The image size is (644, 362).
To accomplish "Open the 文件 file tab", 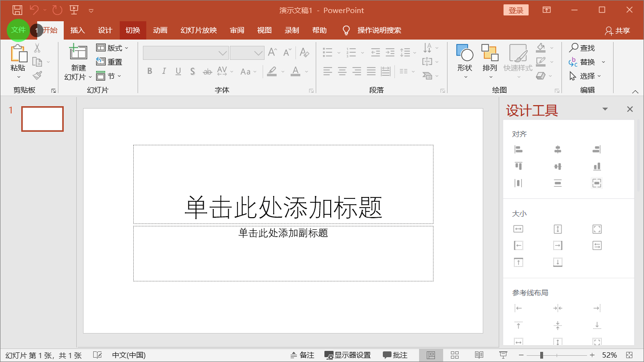I will coord(18,30).
